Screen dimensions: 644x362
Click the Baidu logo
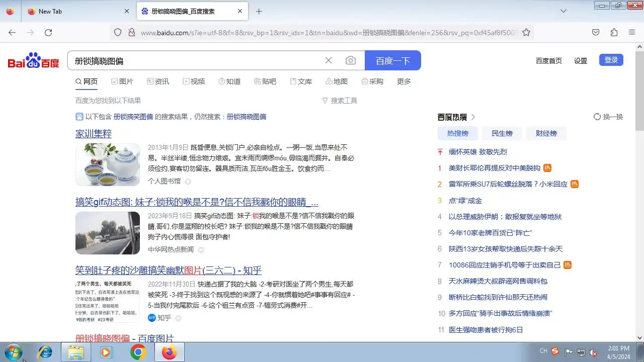pos(33,61)
